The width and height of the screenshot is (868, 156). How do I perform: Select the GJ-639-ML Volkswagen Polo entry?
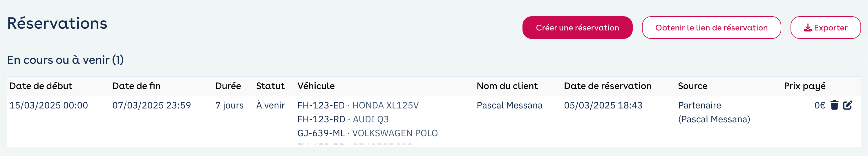pos(367,133)
